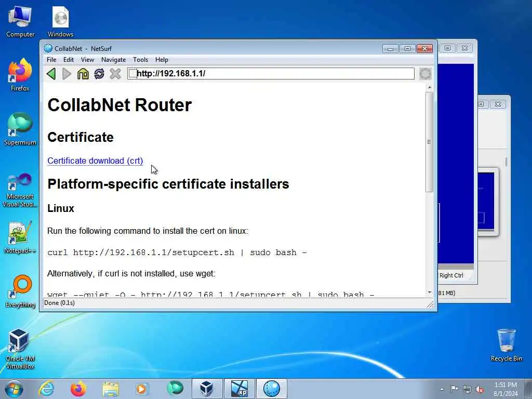Click 'Alternatively, if curl is not installed' text
Image resolution: width=532 pixels, height=399 pixels.
tap(131, 273)
